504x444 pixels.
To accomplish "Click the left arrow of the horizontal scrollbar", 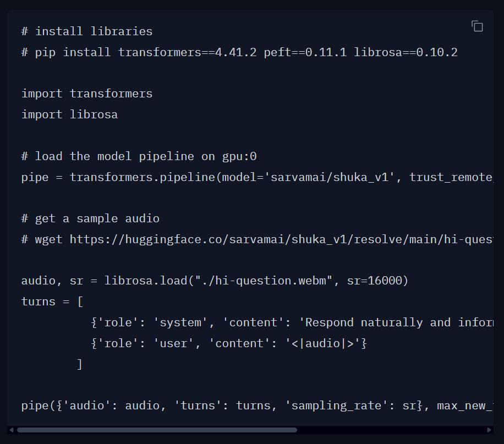I will coord(12,430).
